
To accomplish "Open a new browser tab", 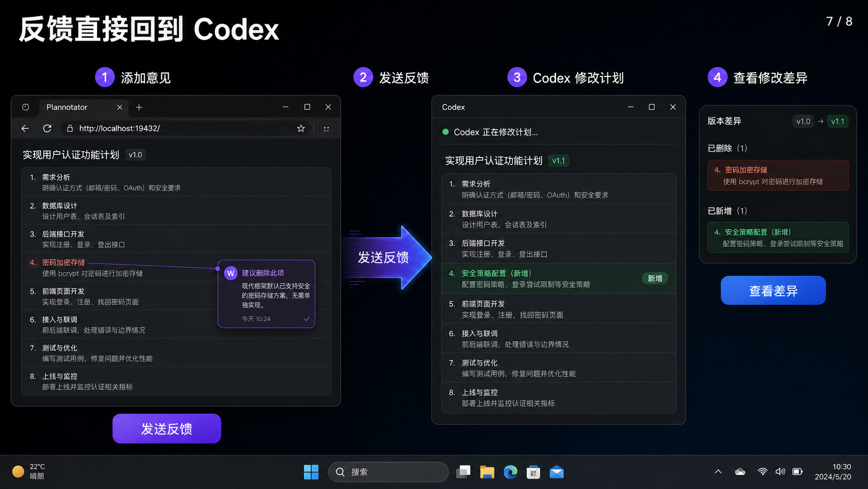I will click(x=139, y=107).
